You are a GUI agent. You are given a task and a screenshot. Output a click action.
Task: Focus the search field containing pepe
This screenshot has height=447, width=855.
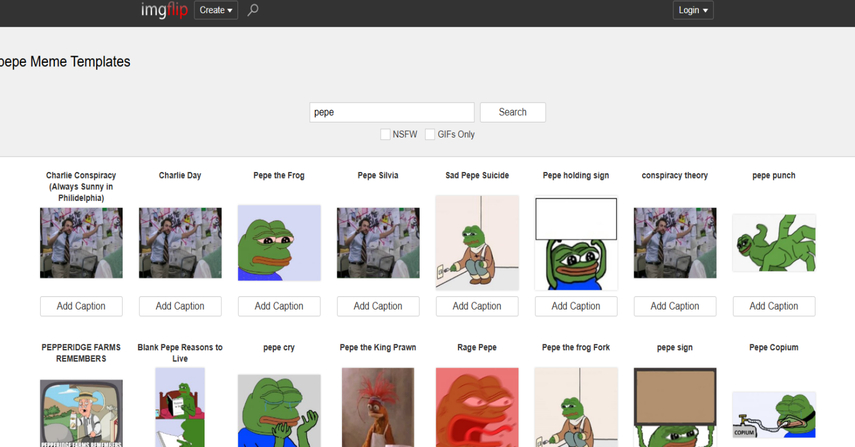(391, 112)
